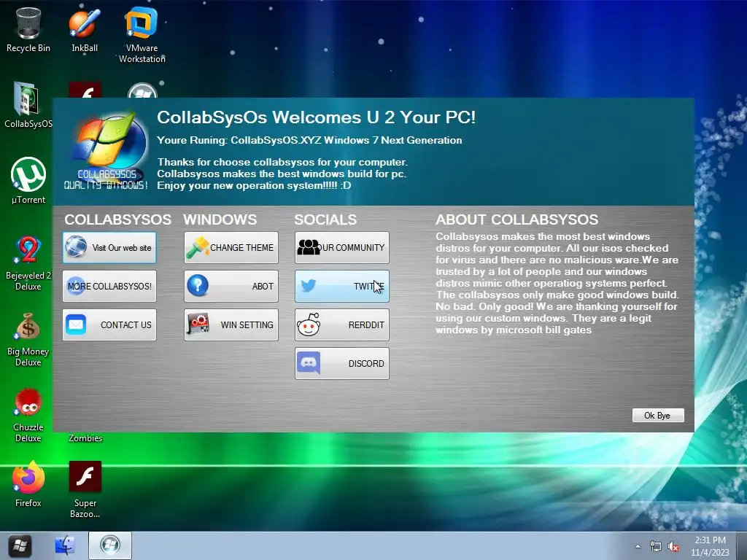Open Bejeweled 2 Deluxe shortcut

point(28,262)
